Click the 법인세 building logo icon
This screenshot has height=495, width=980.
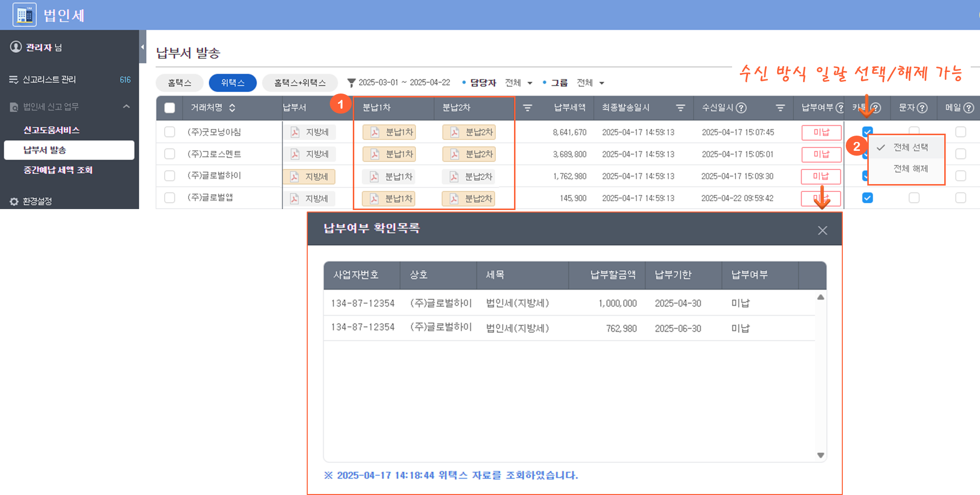click(x=24, y=15)
